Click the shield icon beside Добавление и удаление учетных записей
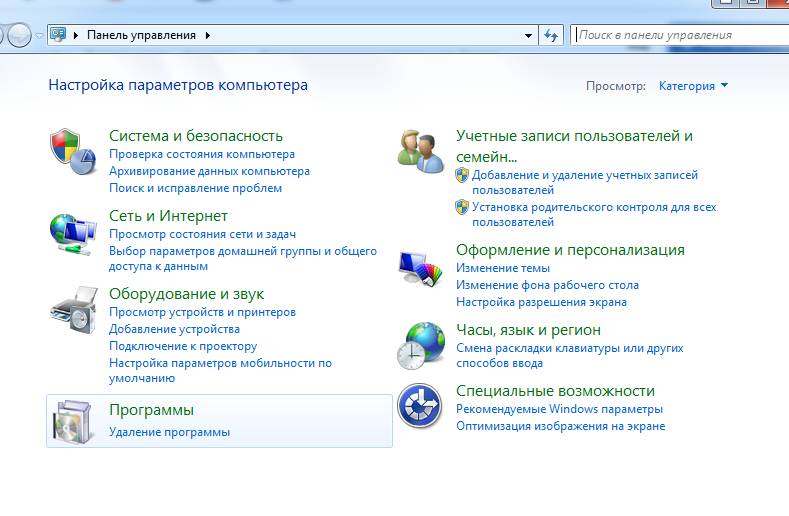The height and width of the screenshot is (516, 789). coord(462,175)
